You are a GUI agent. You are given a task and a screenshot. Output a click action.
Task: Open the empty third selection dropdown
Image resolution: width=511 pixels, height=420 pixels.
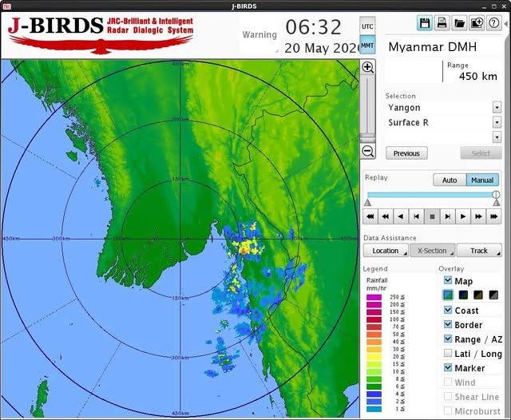(x=497, y=137)
